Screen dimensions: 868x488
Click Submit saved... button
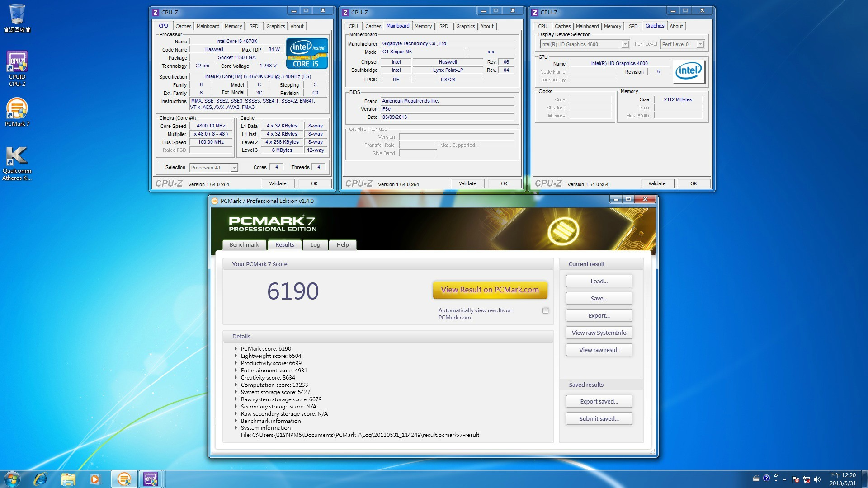pyautogui.click(x=599, y=418)
